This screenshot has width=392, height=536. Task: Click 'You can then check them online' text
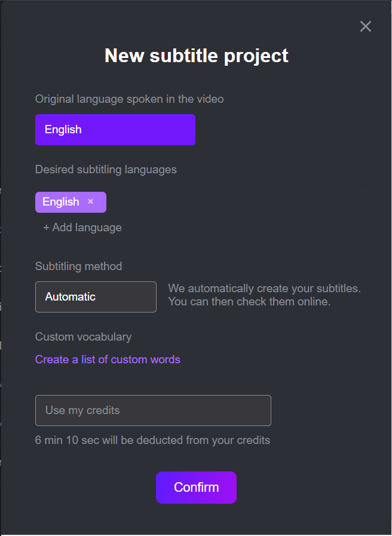249,302
